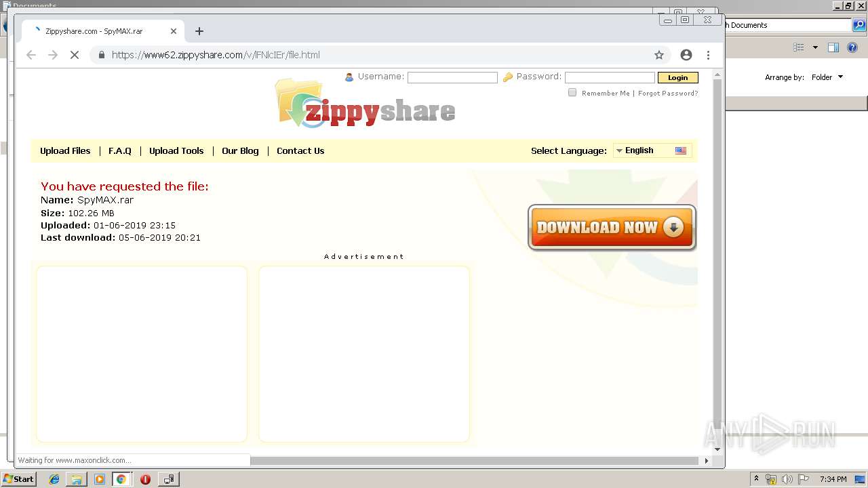Click the Chrome back arrow

[x=31, y=55]
